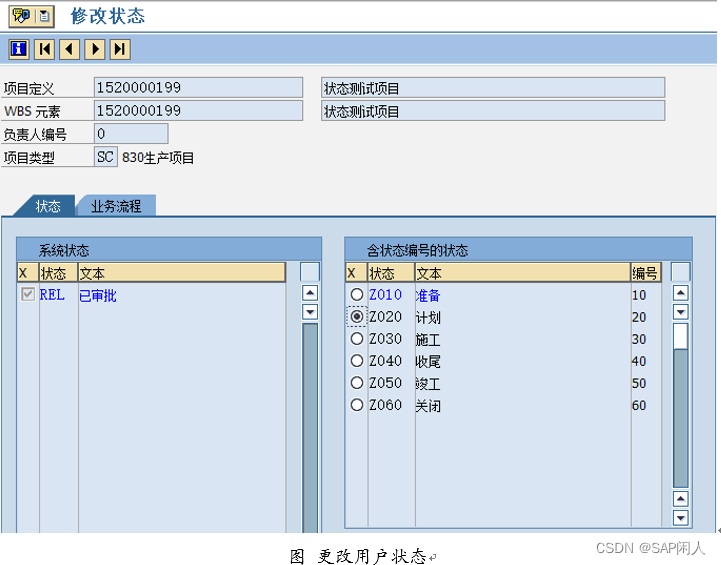Click the 竣工 text cell
Screen dimensions: 721x565
(x=428, y=383)
